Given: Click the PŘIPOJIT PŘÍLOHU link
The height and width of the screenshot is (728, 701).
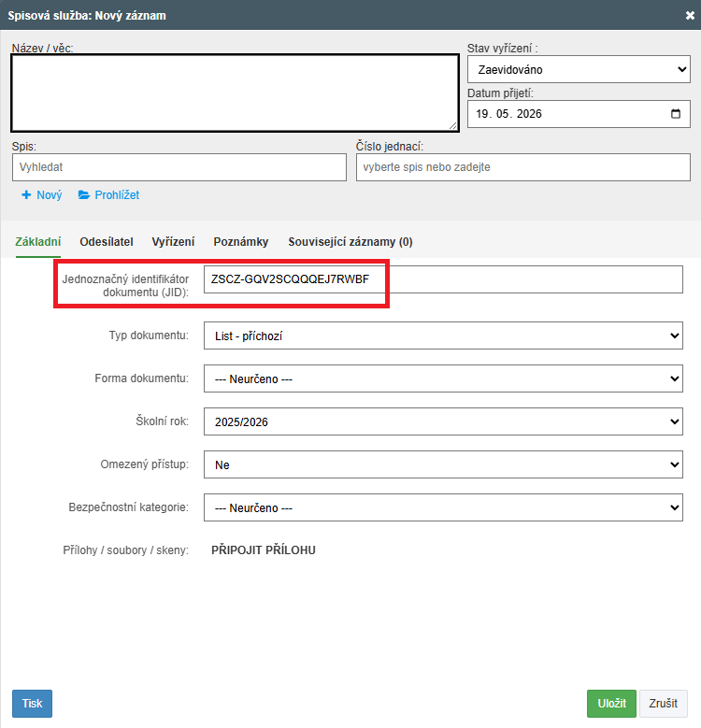Looking at the screenshot, I should tap(264, 550).
